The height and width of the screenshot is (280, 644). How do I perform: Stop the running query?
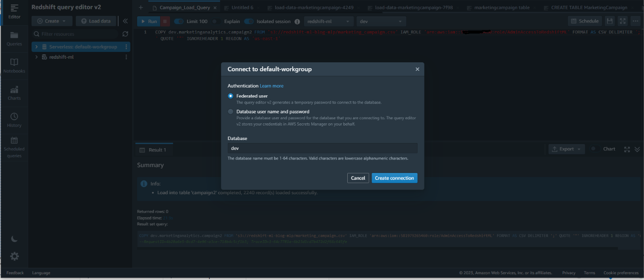(166, 21)
